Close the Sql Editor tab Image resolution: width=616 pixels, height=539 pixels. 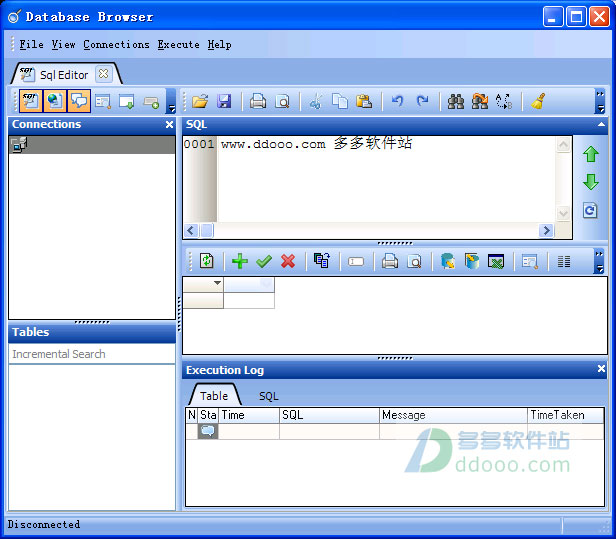[x=103, y=73]
